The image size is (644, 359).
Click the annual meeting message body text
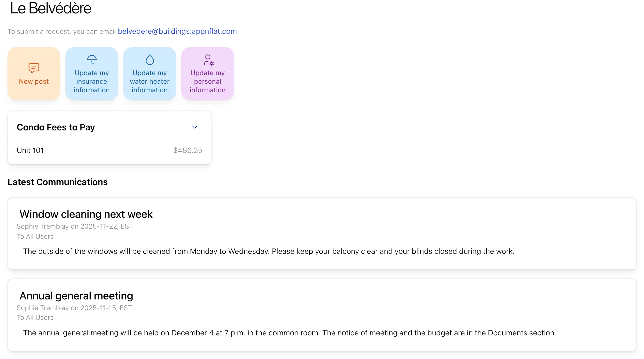(290, 333)
